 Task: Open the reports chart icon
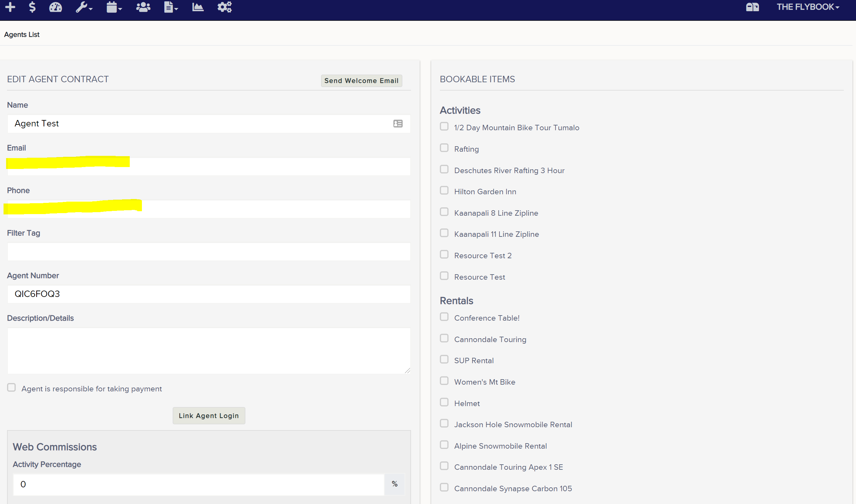click(x=198, y=7)
